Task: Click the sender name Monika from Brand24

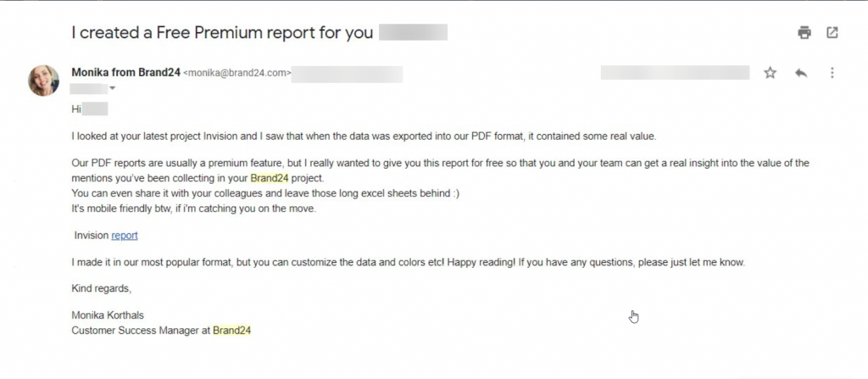Action: [x=125, y=73]
